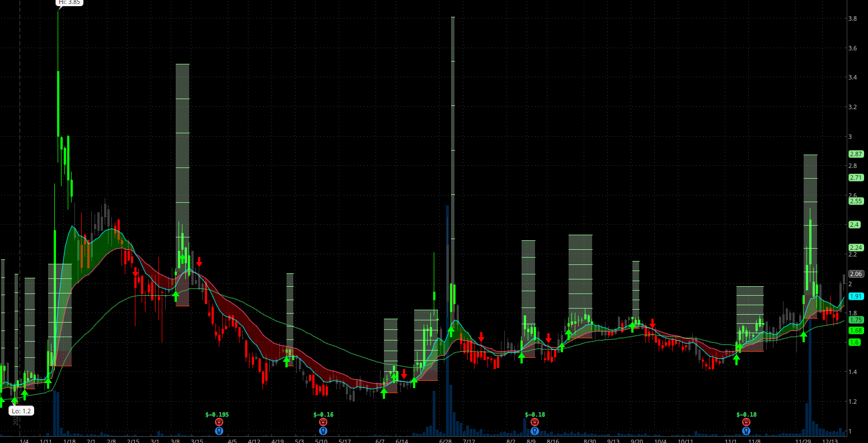Viewport: 868px width, 443px height.
Task: Click the 3/15 date label on time axis
Action: (196, 441)
